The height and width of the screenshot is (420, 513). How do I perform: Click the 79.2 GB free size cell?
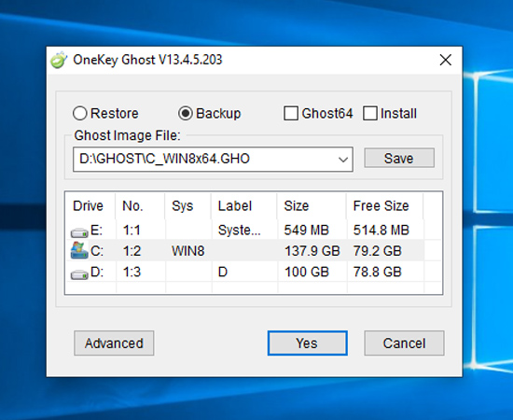tap(377, 251)
